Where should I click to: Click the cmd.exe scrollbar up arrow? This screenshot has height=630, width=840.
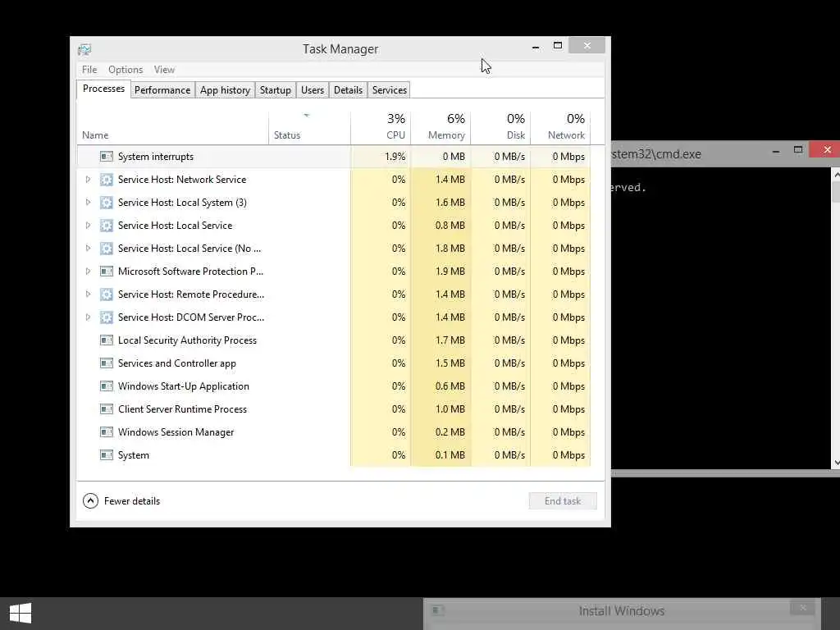coord(836,174)
